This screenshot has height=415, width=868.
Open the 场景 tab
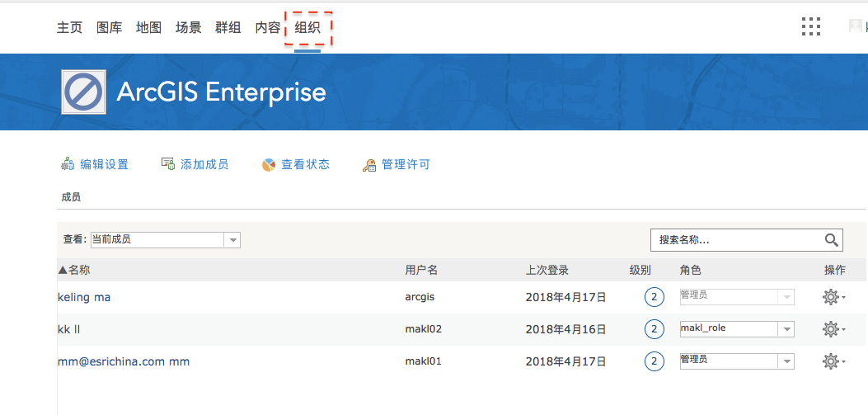pyautogui.click(x=188, y=27)
